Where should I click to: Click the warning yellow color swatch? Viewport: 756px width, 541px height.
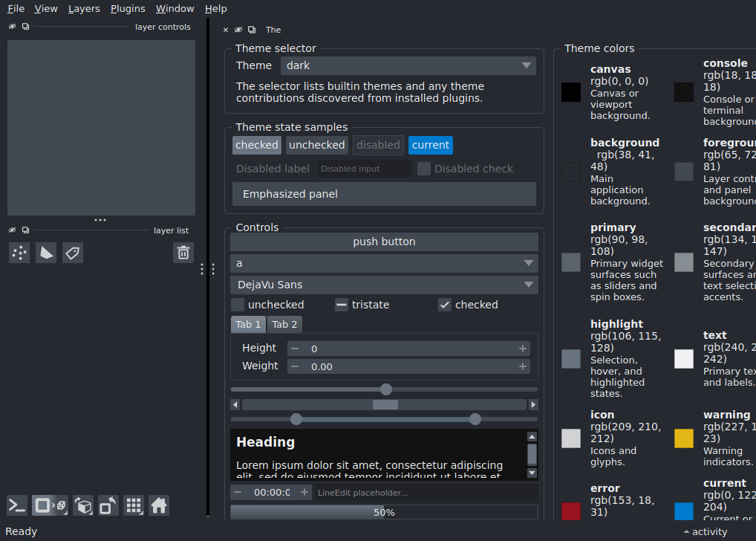click(684, 438)
